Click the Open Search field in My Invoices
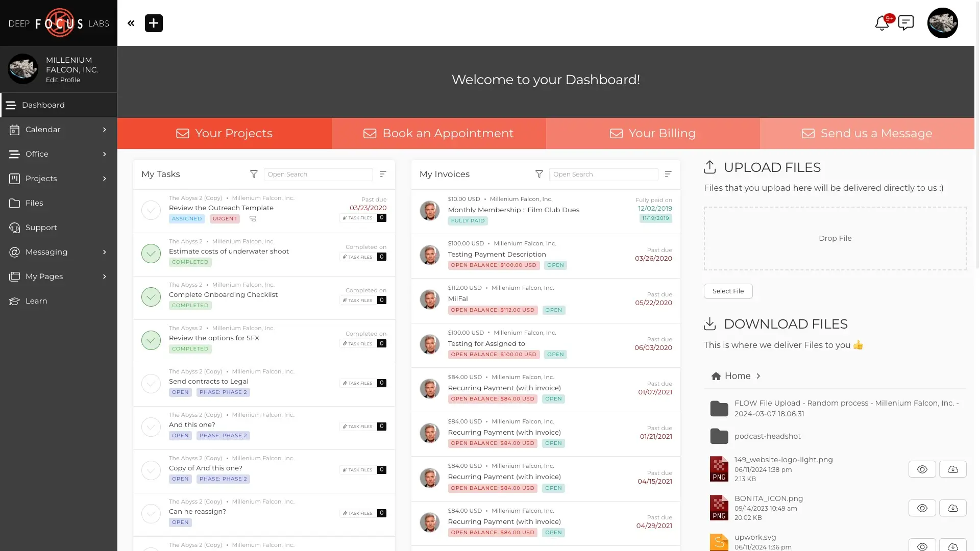The height and width of the screenshot is (551, 980). pyautogui.click(x=603, y=174)
